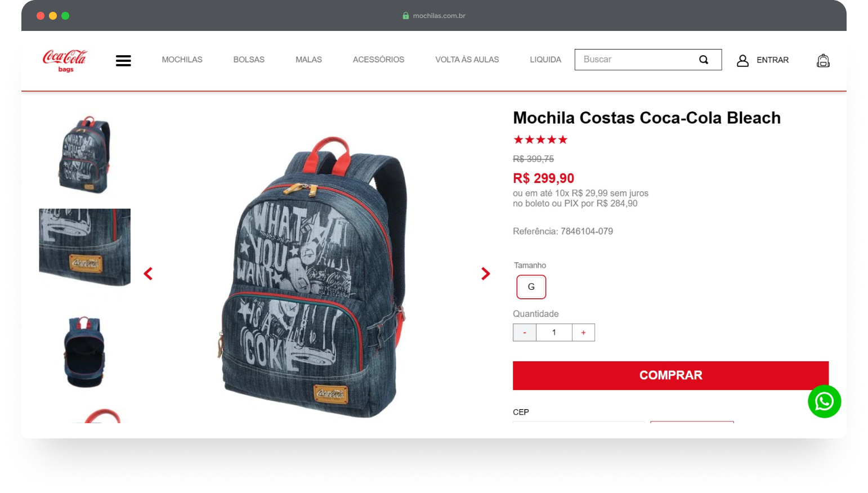The image size is (868, 493).
Task: Open the MOCHILAS menu
Action: 182,60
